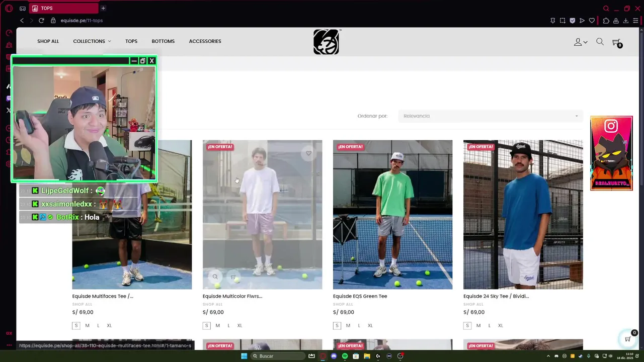This screenshot has width=644, height=362.
Task: Open the snapshot capture tool
Action: pos(562,21)
